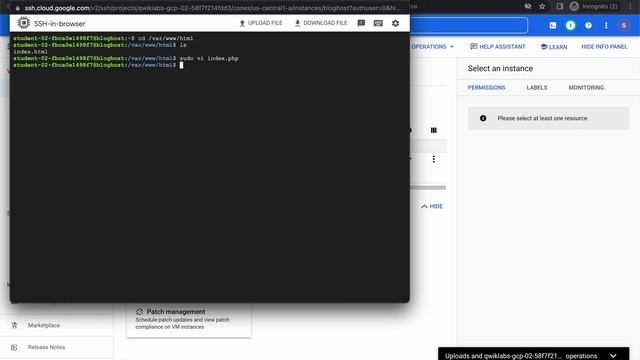The width and height of the screenshot is (640, 360).
Task: Open the SSH feedback icon
Action: coord(361,23)
